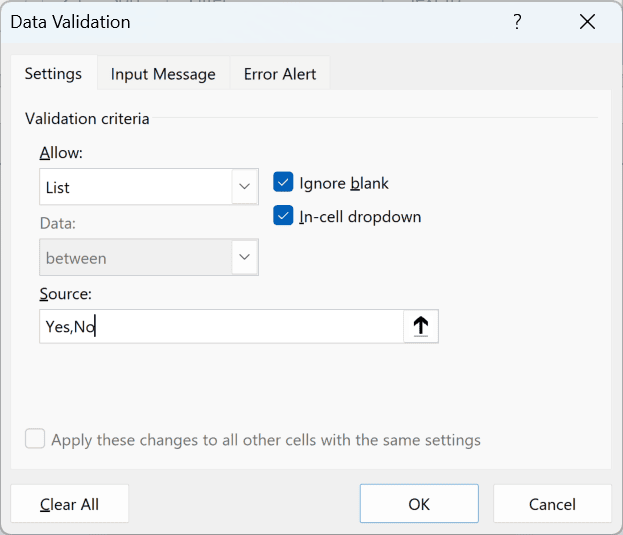Screen dimensions: 623x535
Task: Confirm with the OK button
Action: [x=419, y=504]
